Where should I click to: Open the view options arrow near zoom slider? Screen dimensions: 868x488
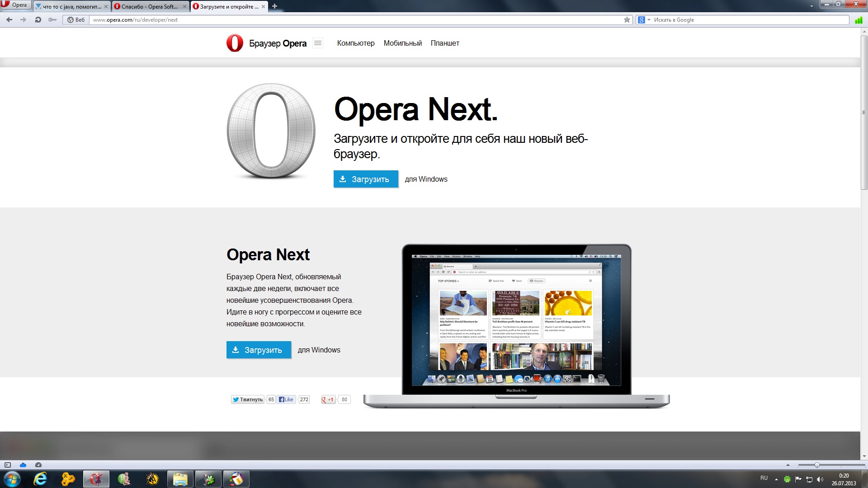click(788, 465)
